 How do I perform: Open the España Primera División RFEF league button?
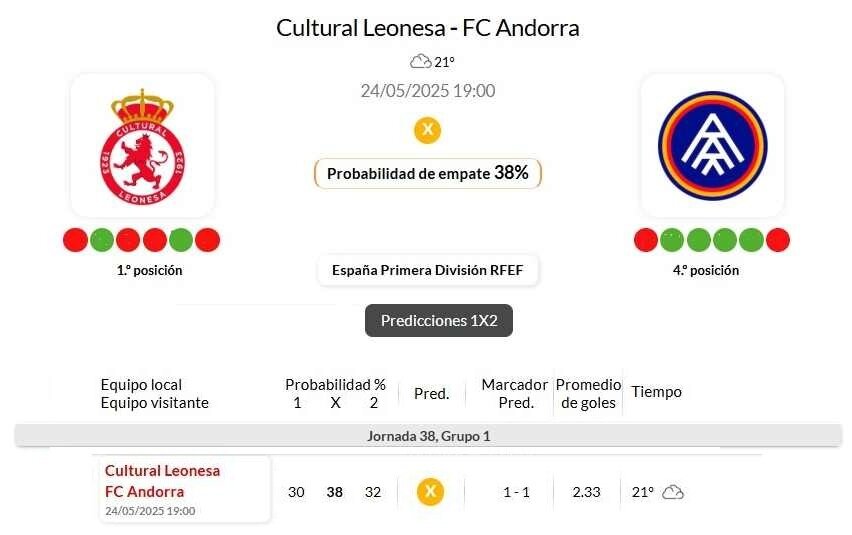(x=428, y=270)
